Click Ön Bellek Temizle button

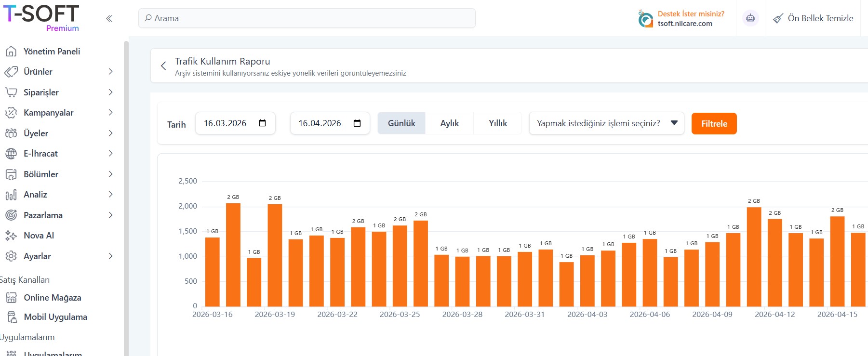(813, 18)
